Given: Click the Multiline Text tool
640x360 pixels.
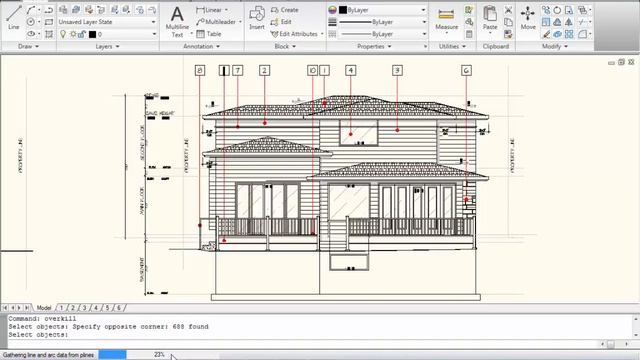Looking at the screenshot, I should (x=177, y=22).
